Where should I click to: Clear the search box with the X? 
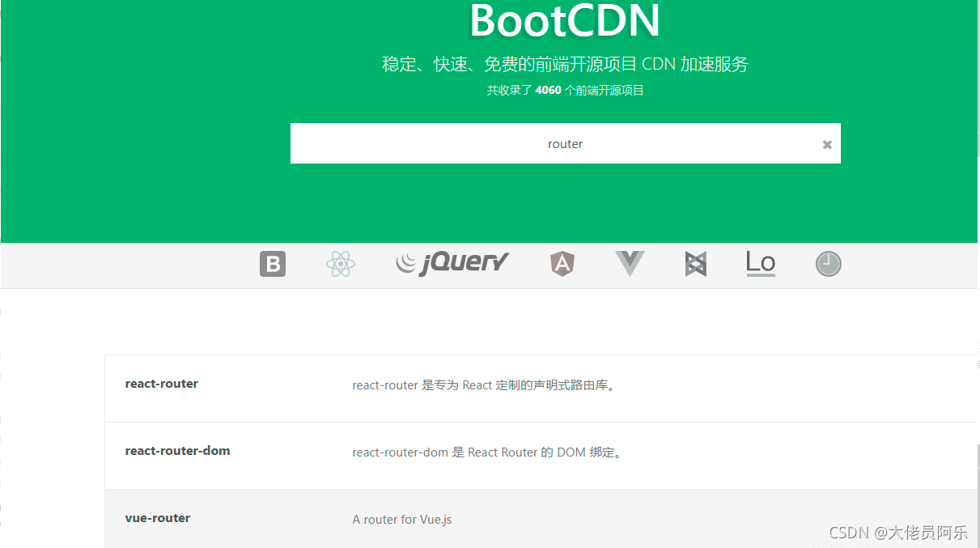click(827, 144)
